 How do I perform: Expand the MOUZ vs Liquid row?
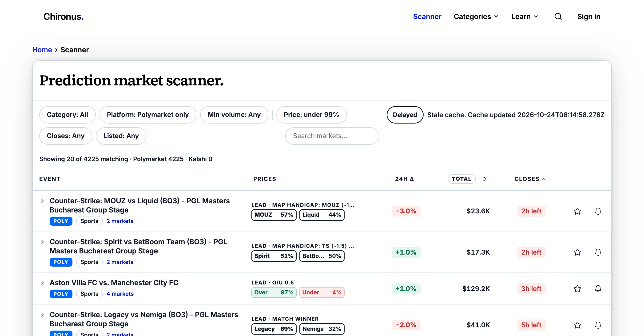43,201
